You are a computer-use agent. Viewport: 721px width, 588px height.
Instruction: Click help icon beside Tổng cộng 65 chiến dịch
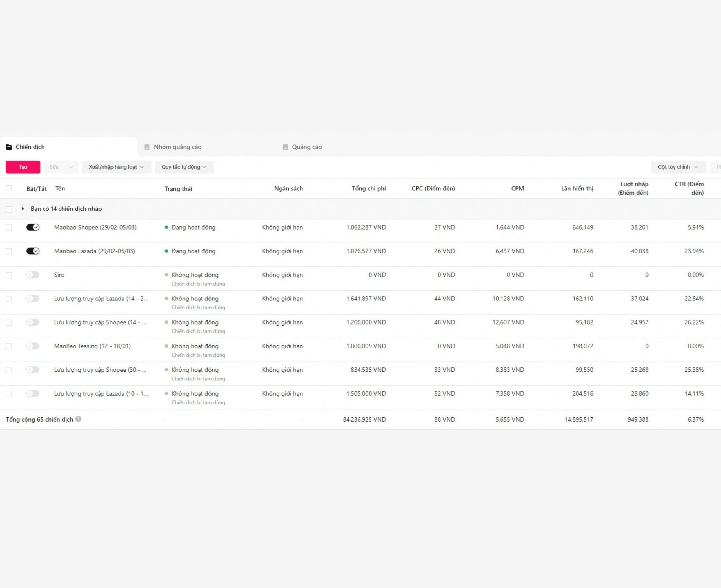[78, 419]
